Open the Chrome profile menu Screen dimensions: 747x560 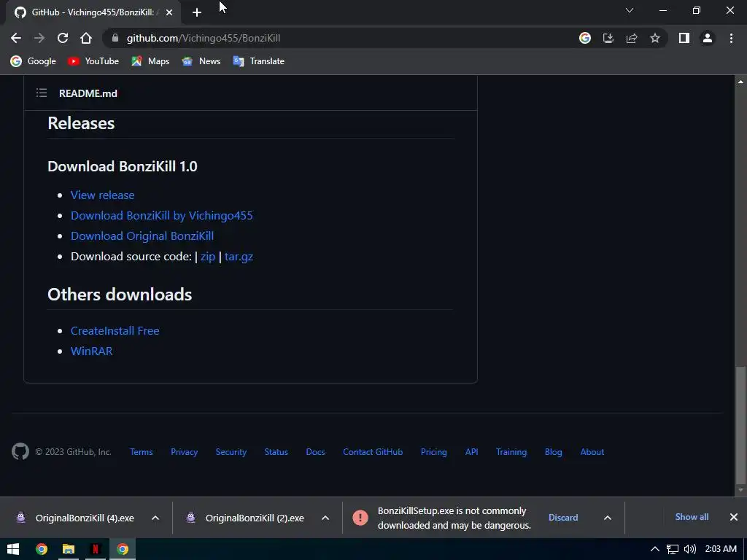[x=708, y=38]
